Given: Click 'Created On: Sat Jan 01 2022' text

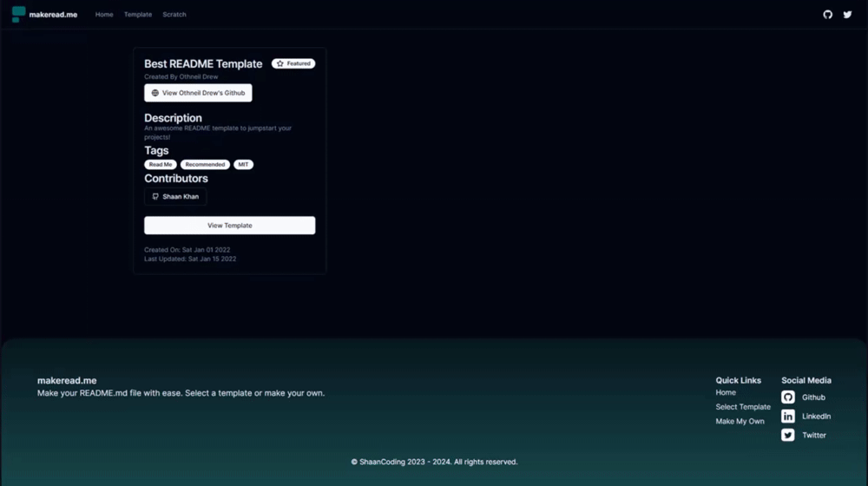Looking at the screenshot, I should point(187,250).
